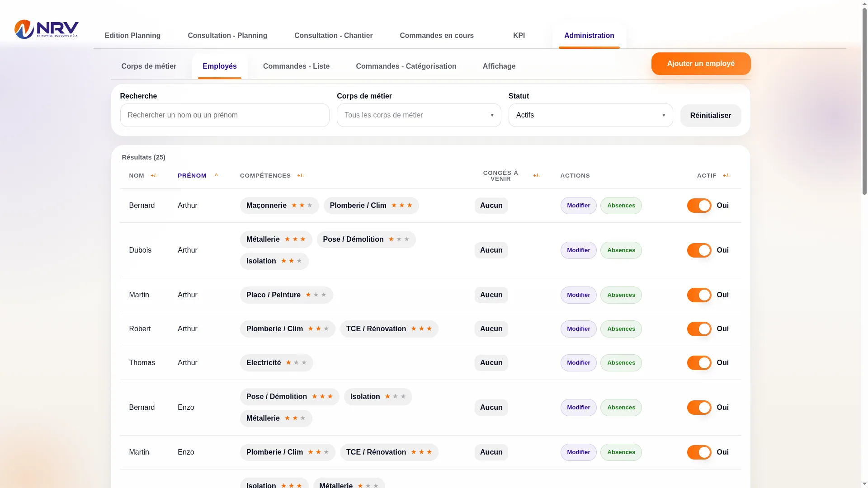Image resolution: width=868 pixels, height=488 pixels.
Task: Open the Edition Planning tab
Action: click(x=132, y=36)
